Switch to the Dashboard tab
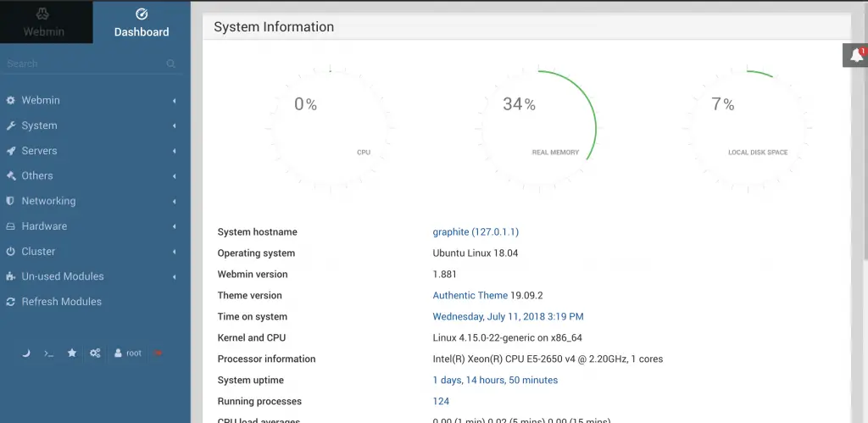The image size is (868, 423). point(142,23)
